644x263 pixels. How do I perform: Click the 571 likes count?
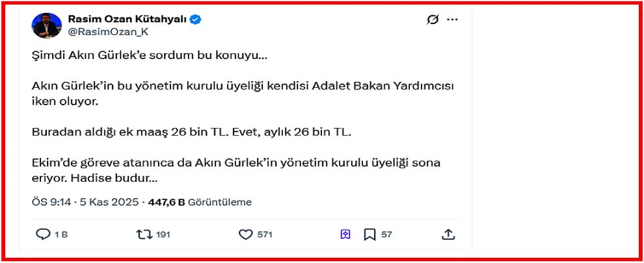[x=265, y=234]
